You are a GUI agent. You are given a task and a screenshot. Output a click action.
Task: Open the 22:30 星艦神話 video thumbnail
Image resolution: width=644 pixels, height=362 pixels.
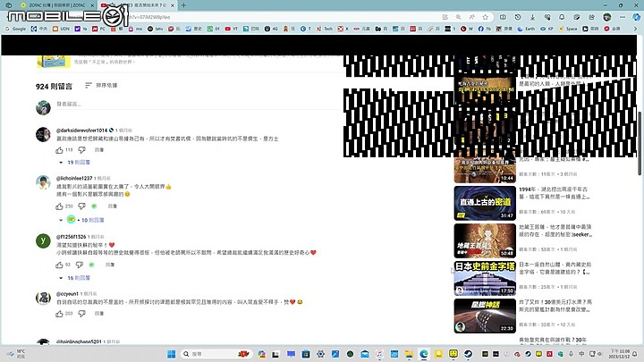(485, 316)
